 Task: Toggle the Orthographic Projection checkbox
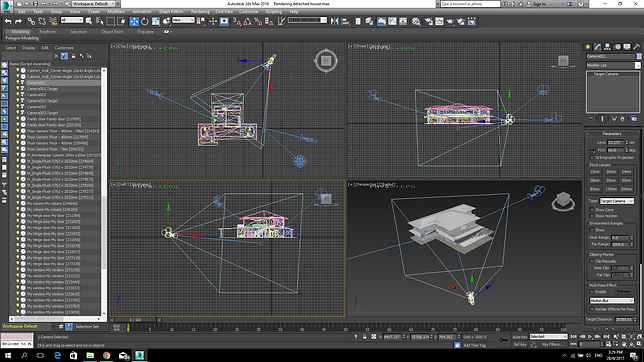[592, 157]
